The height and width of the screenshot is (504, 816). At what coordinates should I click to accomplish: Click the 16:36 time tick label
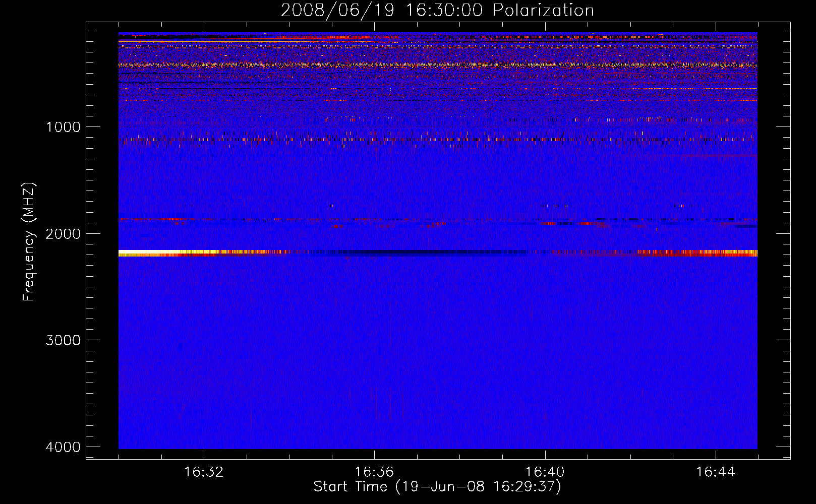[374, 472]
